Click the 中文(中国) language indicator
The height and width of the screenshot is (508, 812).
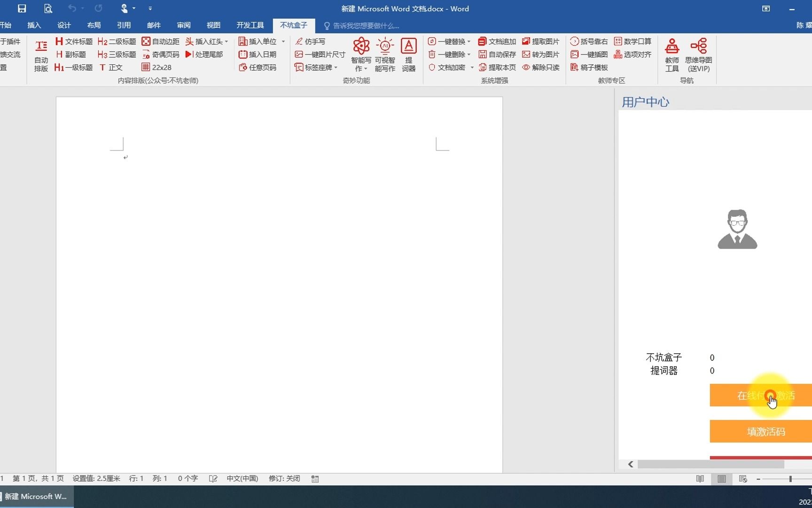pyautogui.click(x=242, y=478)
